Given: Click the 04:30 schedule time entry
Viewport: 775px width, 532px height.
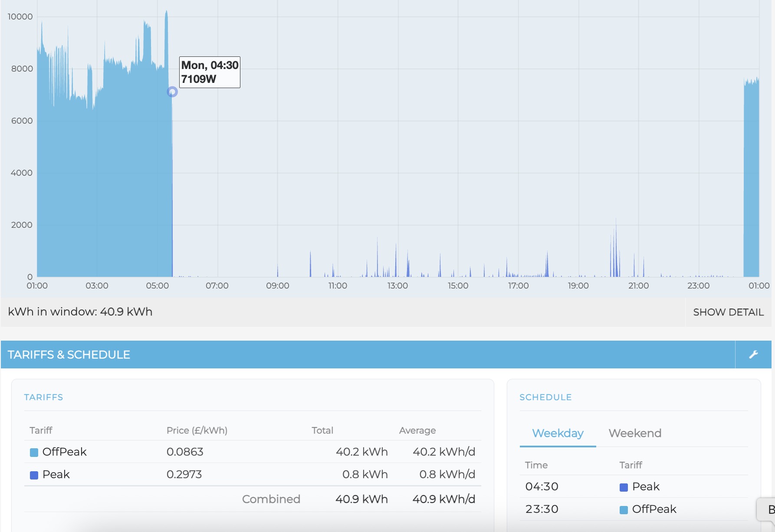Looking at the screenshot, I should click(x=542, y=486).
